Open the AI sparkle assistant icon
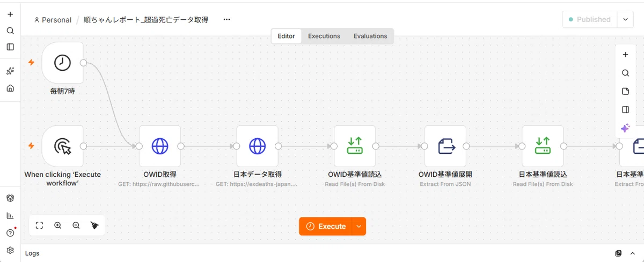 (625, 128)
